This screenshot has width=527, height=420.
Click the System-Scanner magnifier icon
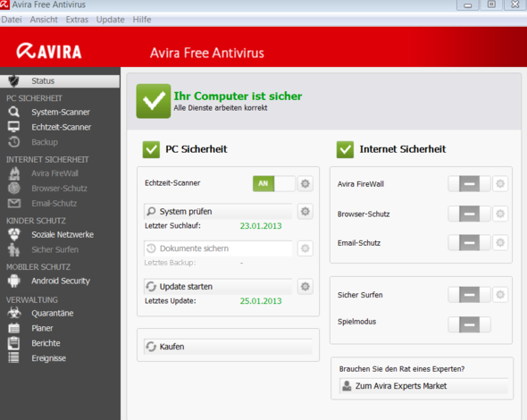click(x=13, y=112)
